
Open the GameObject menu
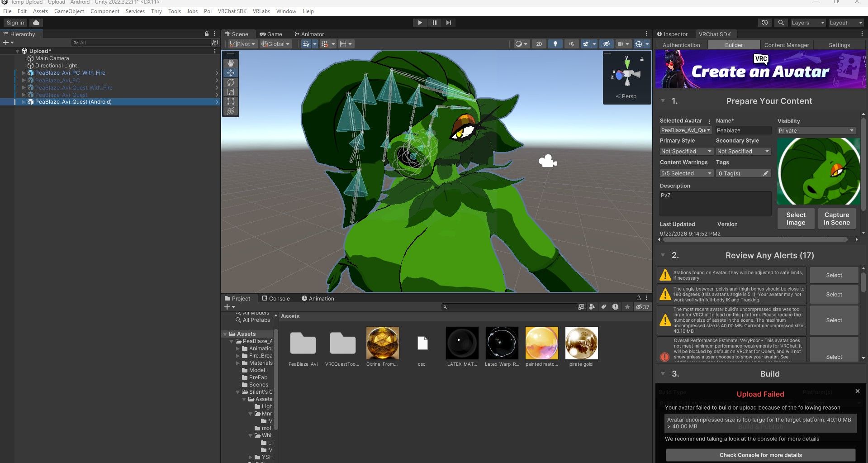[69, 11]
